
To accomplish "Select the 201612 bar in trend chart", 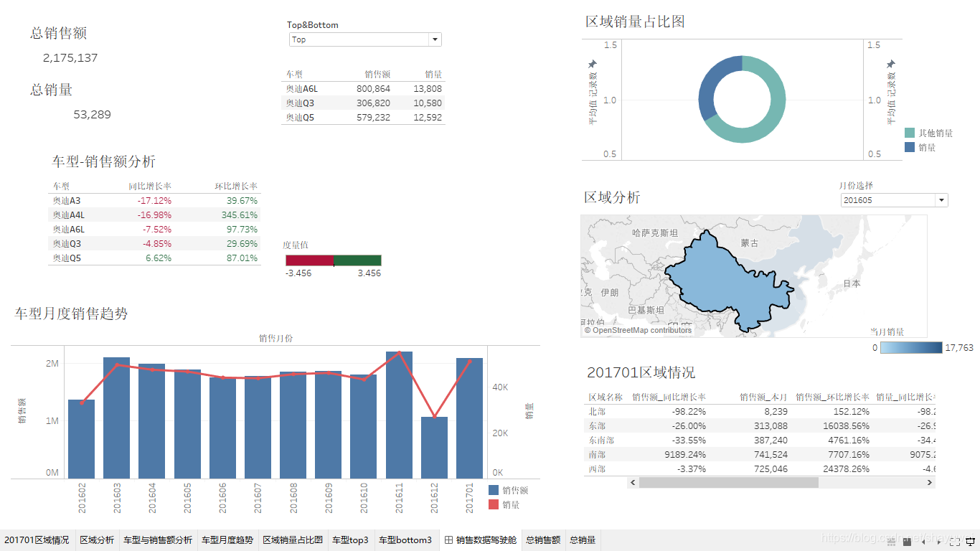I will pos(434,448).
